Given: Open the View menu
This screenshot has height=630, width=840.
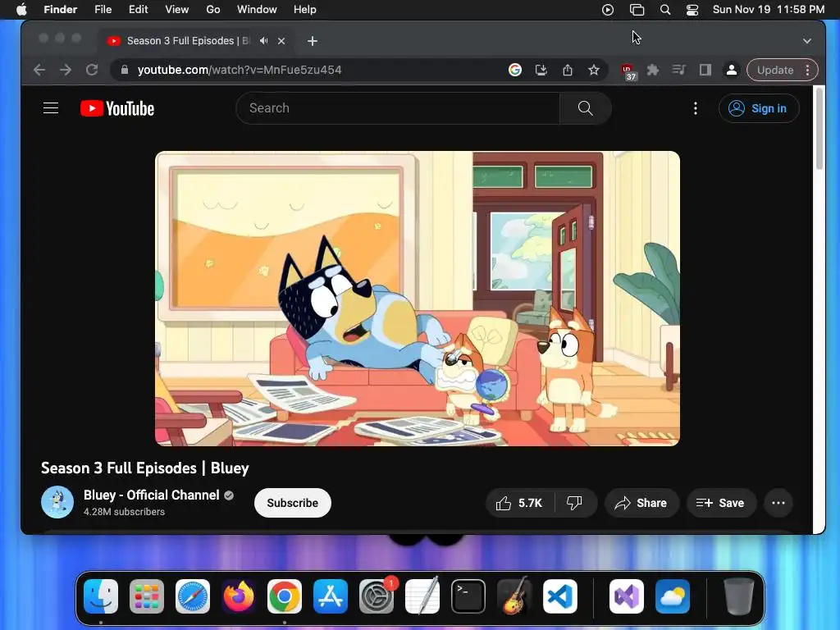Looking at the screenshot, I should [177, 10].
